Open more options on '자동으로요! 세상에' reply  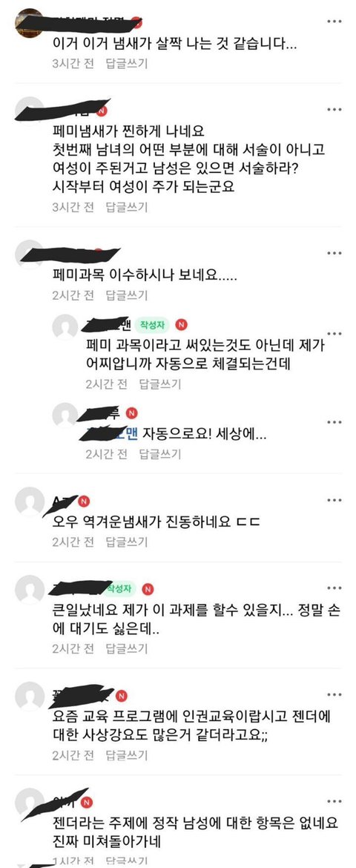(x=334, y=422)
